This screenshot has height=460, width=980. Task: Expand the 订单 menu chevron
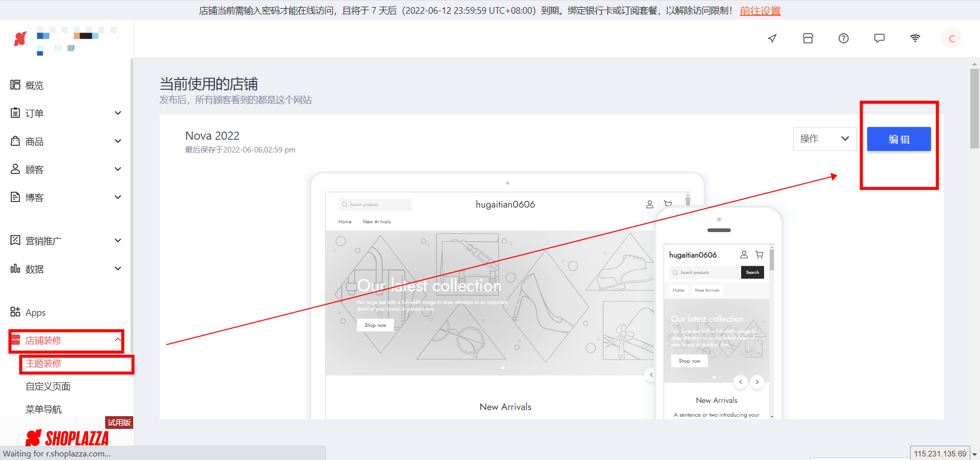point(118,113)
